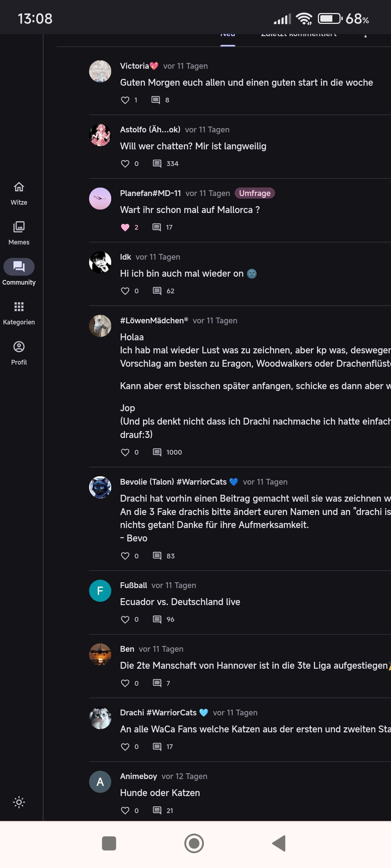Viewport: 391px width, 868px height.
Task: Open the Memes section
Action: pos(19,233)
